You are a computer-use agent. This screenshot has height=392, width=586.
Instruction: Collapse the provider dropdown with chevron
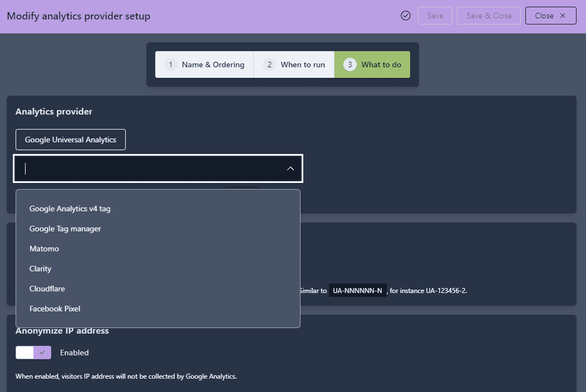(x=290, y=168)
